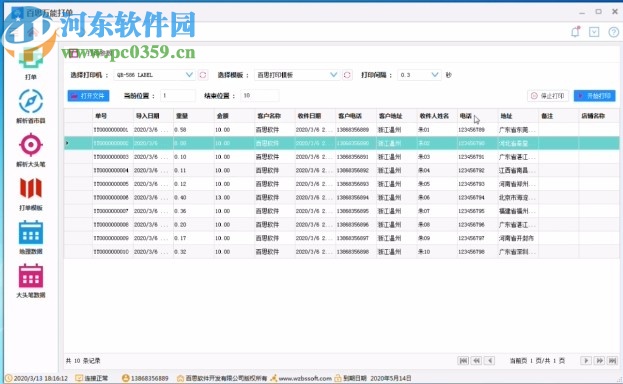Click phone cell 123456795
The image size is (623, 384).
click(x=478, y=211)
